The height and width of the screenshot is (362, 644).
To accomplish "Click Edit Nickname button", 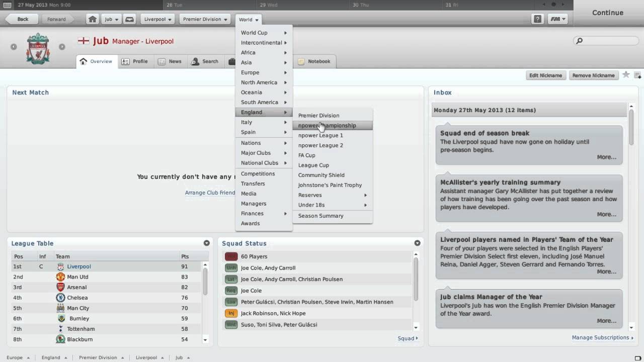I will (545, 75).
